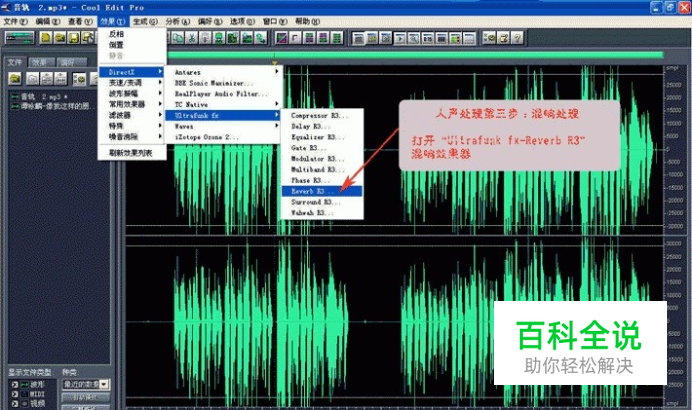Select 倒置 in the effects menu
The height and width of the screenshot is (410, 692).
pos(132,45)
